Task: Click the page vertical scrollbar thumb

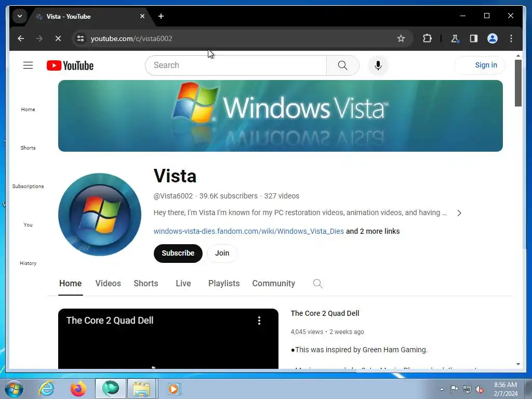Action: (518, 83)
